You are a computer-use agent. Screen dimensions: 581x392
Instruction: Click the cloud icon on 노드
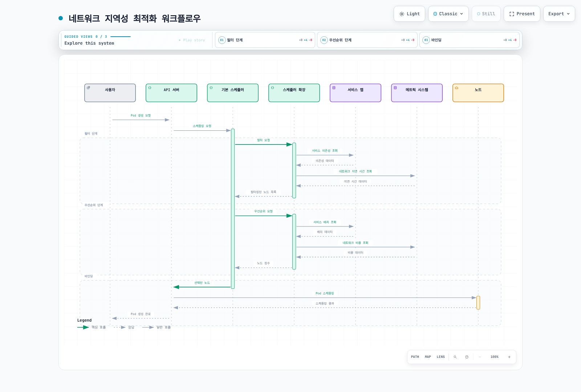coord(456,88)
